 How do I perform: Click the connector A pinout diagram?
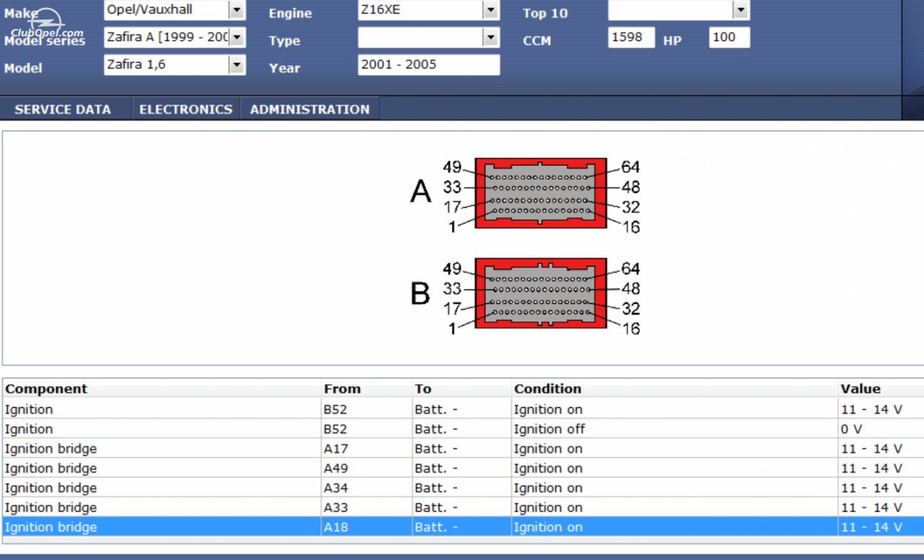(540, 193)
